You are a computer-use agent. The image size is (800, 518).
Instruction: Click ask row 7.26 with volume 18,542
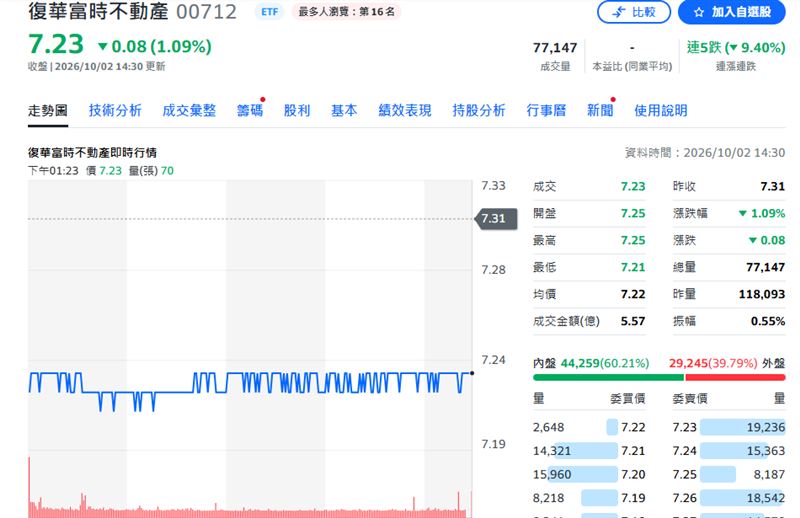click(729, 498)
